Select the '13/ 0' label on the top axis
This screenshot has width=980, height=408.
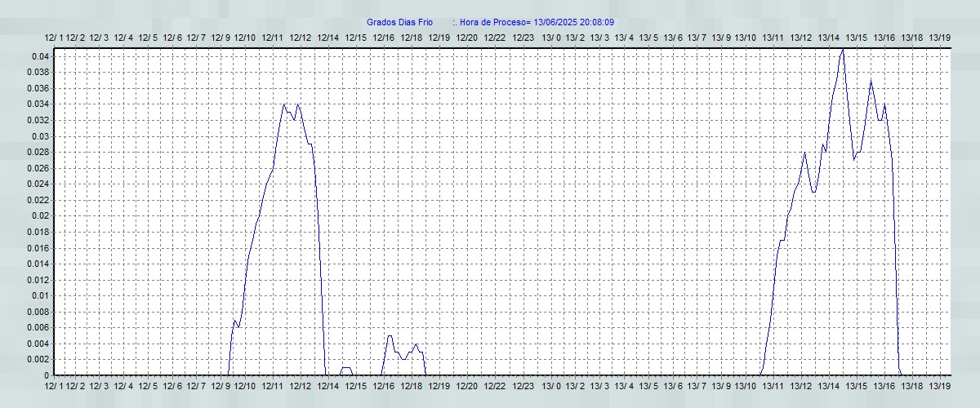click(551, 38)
